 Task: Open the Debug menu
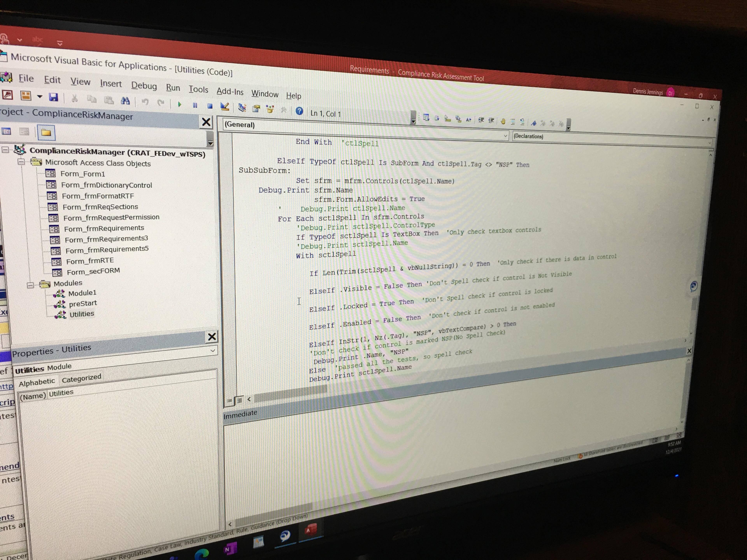[144, 86]
